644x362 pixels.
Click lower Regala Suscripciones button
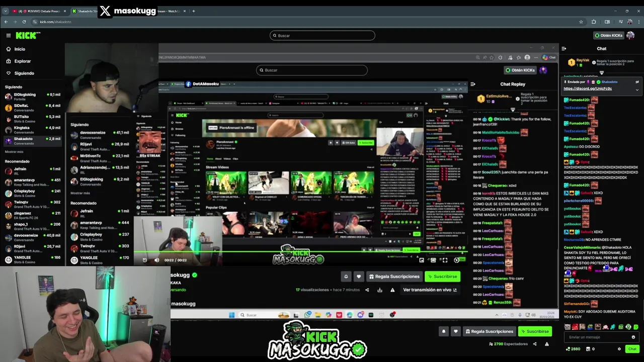click(x=489, y=331)
